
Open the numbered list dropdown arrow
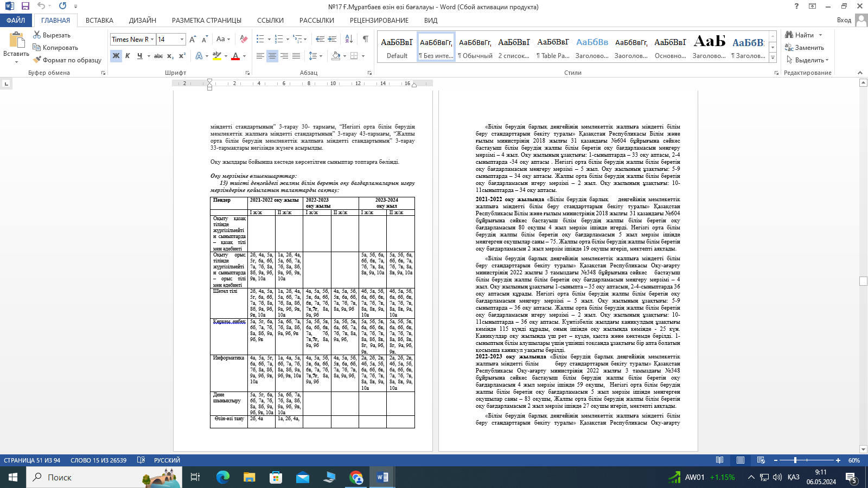click(x=287, y=39)
